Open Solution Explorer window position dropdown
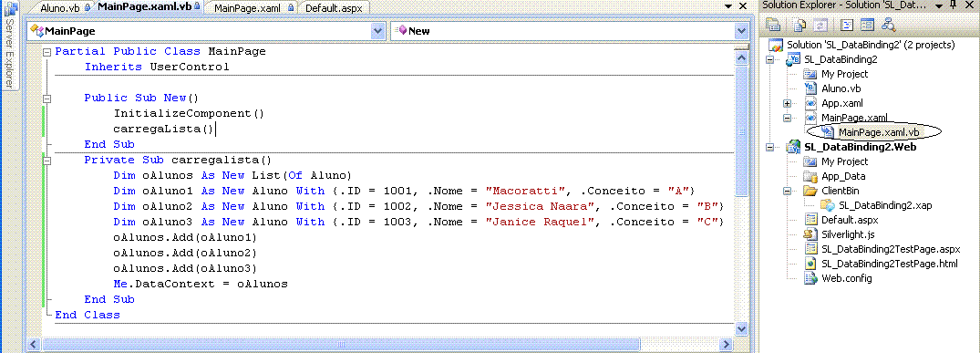 939,5
